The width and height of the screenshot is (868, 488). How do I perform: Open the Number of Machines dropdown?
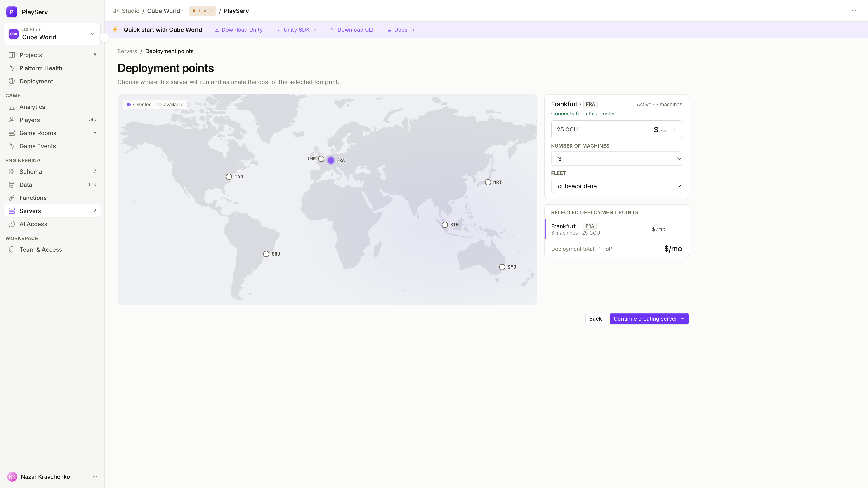[x=616, y=159]
